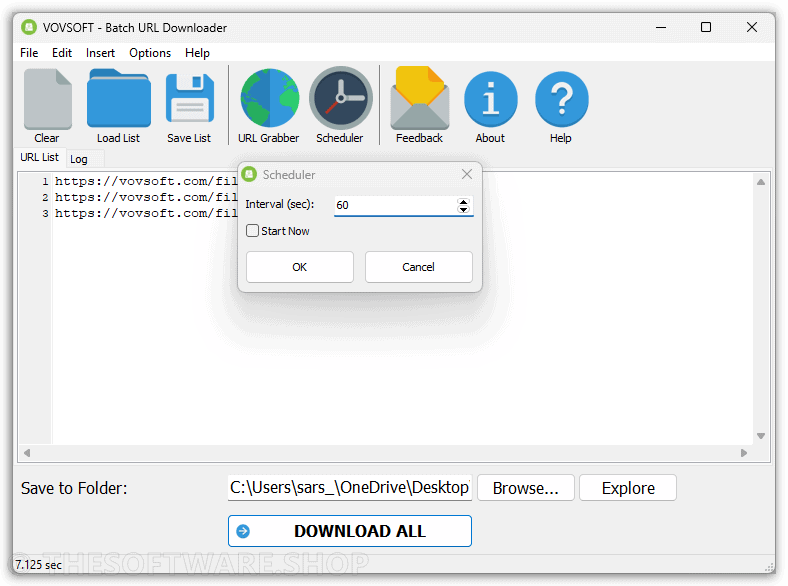Click the DOWNLOAD ALL button
Viewport: 788px width, 586px height.
pyautogui.click(x=350, y=531)
